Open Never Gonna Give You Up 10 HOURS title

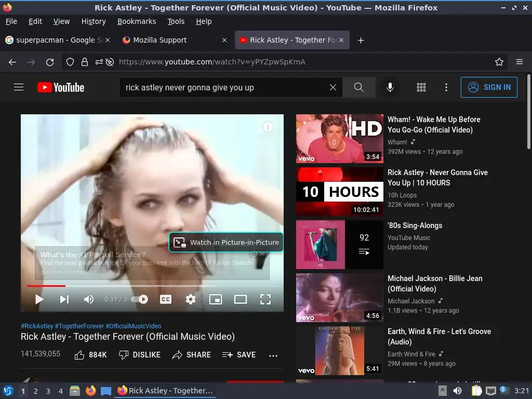point(437,178)
